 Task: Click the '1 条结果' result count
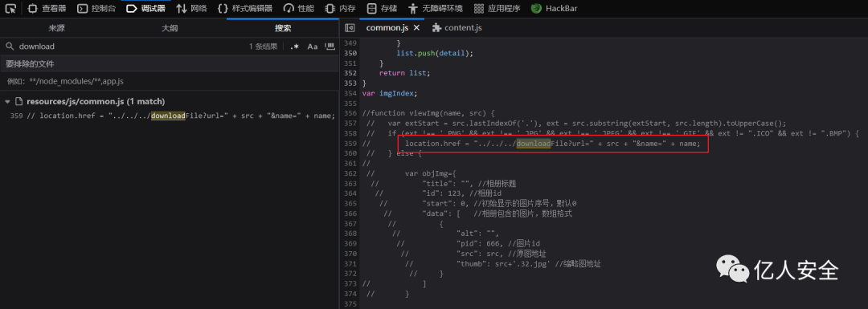263,47
